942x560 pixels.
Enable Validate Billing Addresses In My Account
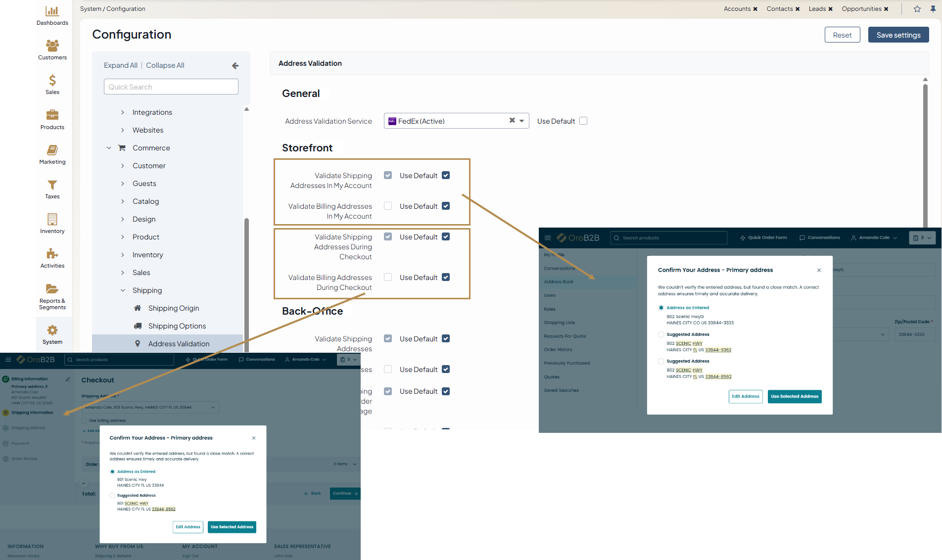pos(388,206)
